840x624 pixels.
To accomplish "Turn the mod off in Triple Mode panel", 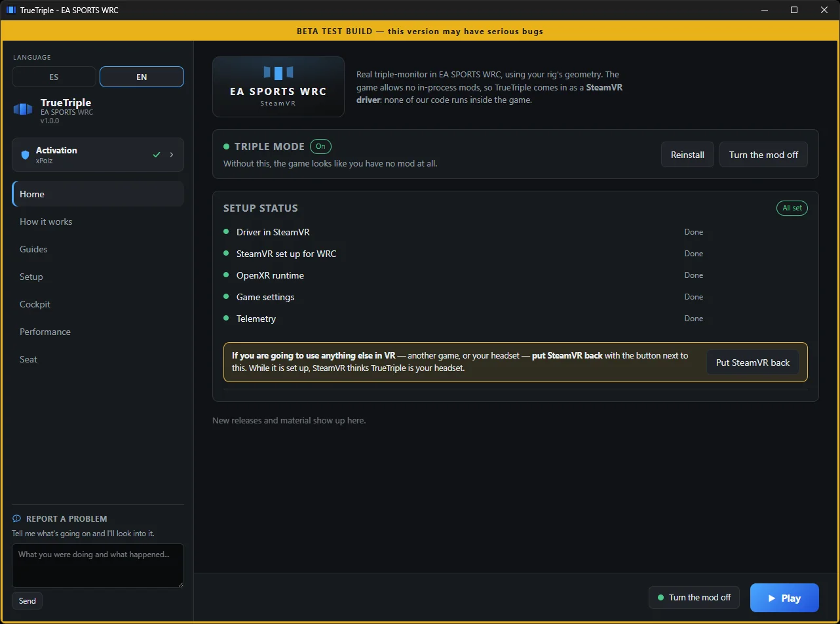I will (x=763, y=155).
